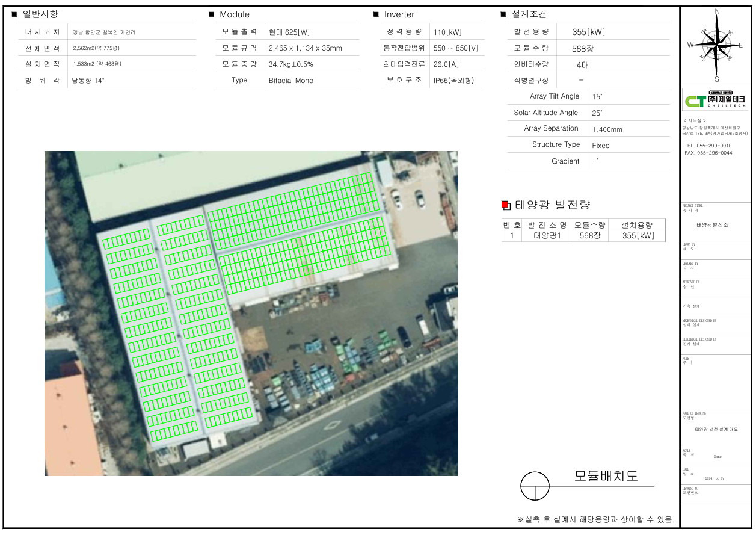Screen dimensions: 756x535
Task: Click the 태양광발전소 project title field
Action: pos(712,224)
